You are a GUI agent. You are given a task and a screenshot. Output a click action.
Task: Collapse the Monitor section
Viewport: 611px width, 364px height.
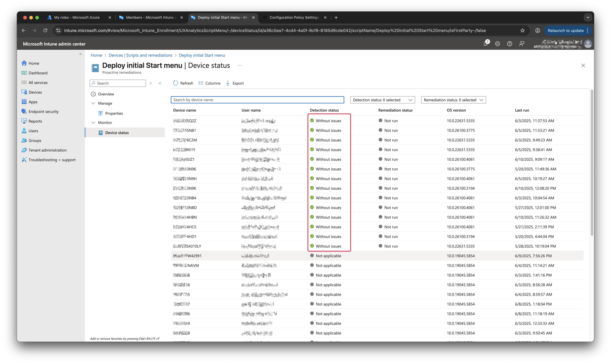93,123
